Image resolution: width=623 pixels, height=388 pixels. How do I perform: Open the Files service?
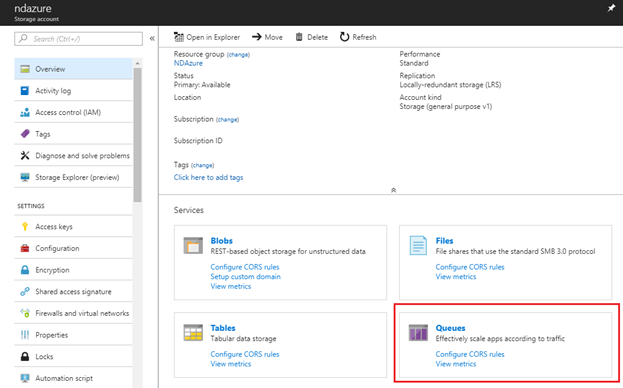[x=444, y=241]
